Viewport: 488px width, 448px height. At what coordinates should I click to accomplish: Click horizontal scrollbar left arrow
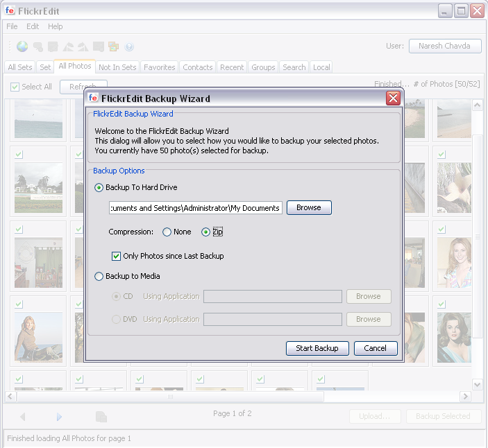(x=10, y=397)
